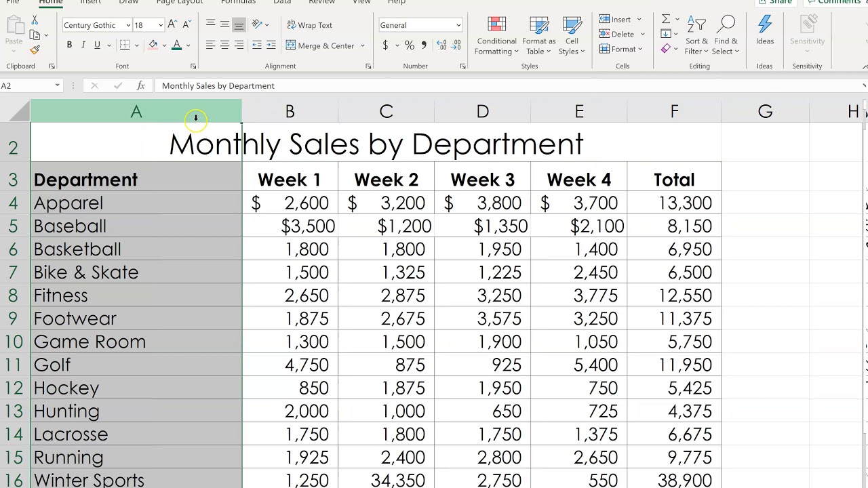Click the formula bar text field
This screenshot has width=868, height=488.
click(x=509, y=85)
